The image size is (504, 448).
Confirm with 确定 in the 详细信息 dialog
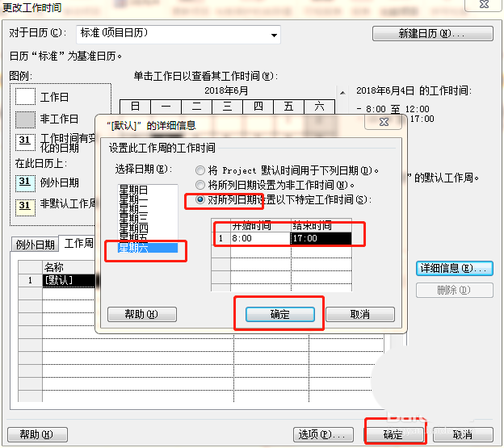point(279,314)
